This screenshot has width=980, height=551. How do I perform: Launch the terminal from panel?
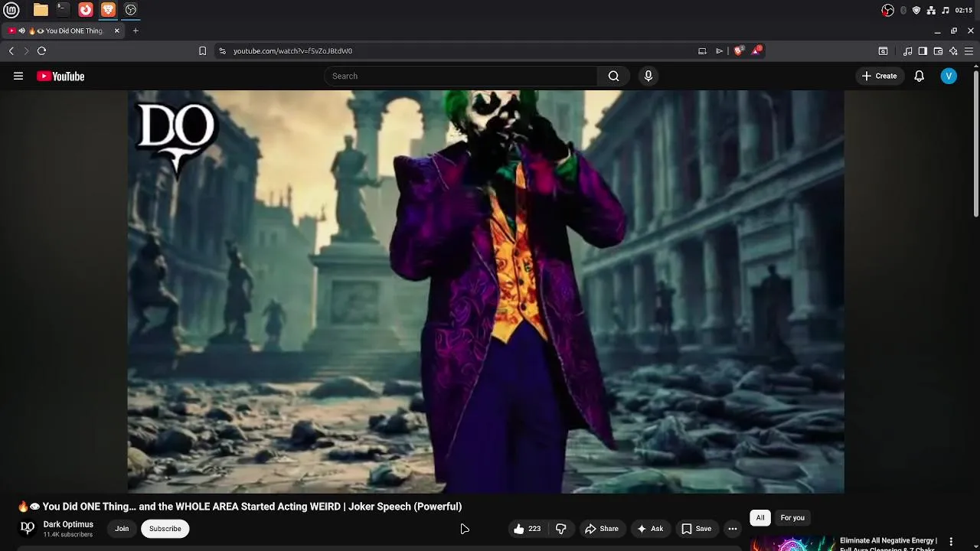(x=63, y=10)
